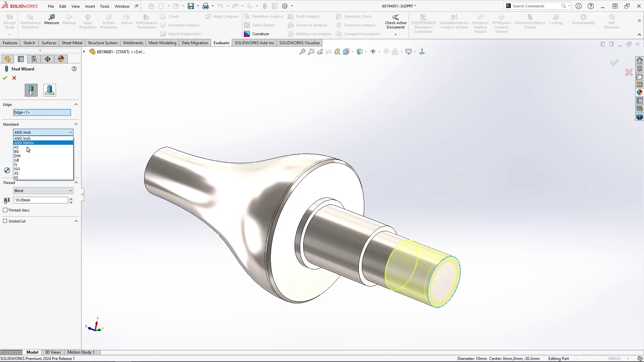
Task: Select Zoom to Fit in the view toolbar
Action: click(302, 52)
